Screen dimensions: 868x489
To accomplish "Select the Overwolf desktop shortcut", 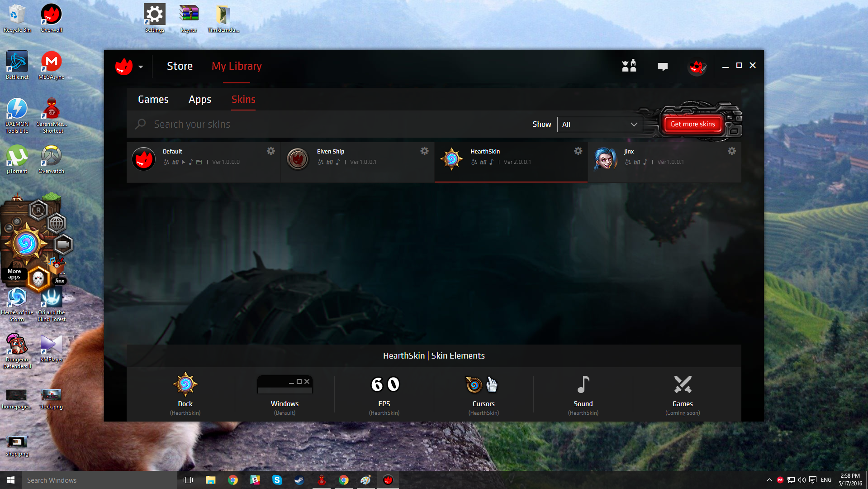I will (52, 18).
